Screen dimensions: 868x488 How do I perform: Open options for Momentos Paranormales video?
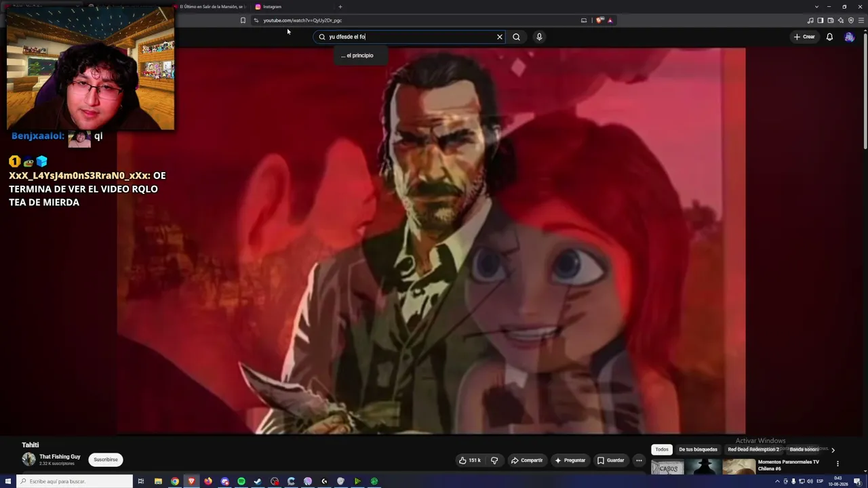[837, 464]
